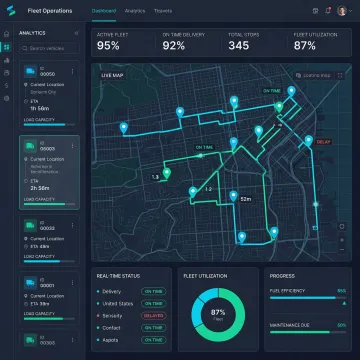This screenshot has height=360, width=360.
Task: Click the Active Fleet 95% stat
Action: point(112,42)
